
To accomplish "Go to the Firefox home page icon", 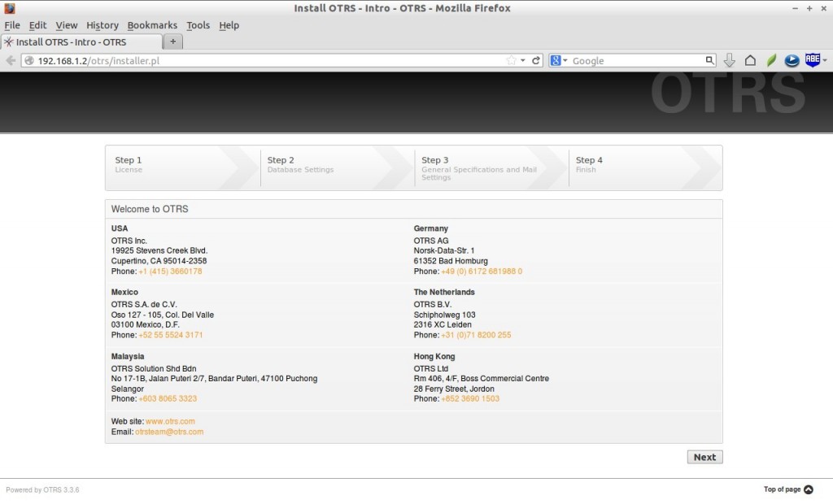I will 750,61.
